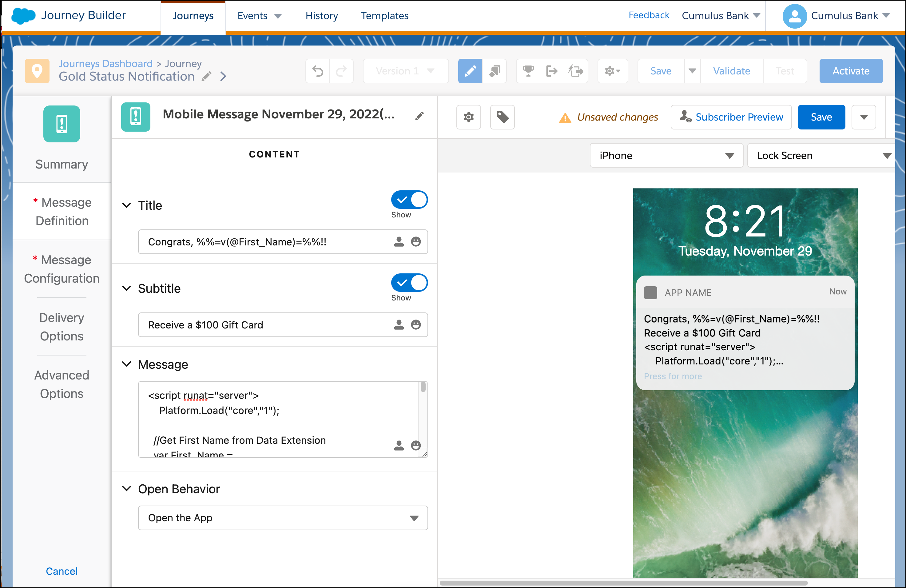Image resolution: width=906 pixels, height=588 pixels.
Task: Select Summary in the left sidebar
Action: [x=62, y=164]
